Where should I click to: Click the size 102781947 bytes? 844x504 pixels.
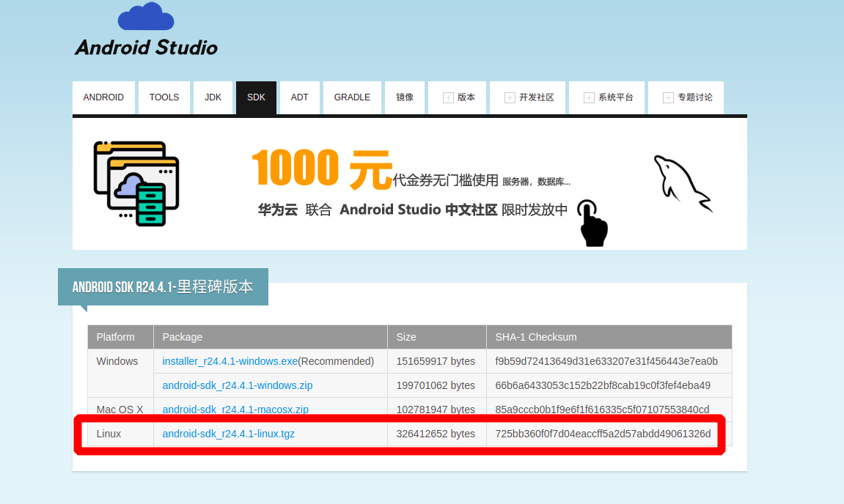coord(436,409)
